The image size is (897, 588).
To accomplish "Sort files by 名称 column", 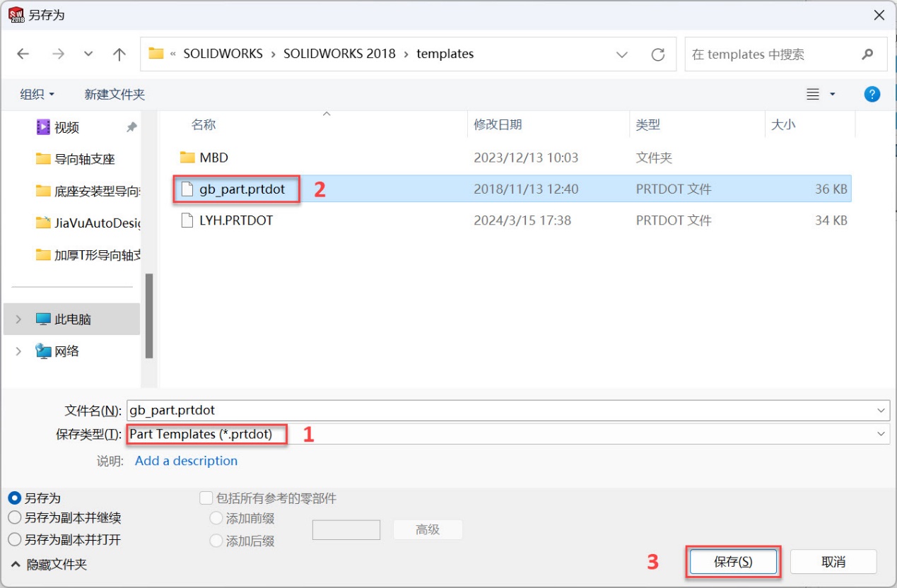I will (x=204, y=124).
